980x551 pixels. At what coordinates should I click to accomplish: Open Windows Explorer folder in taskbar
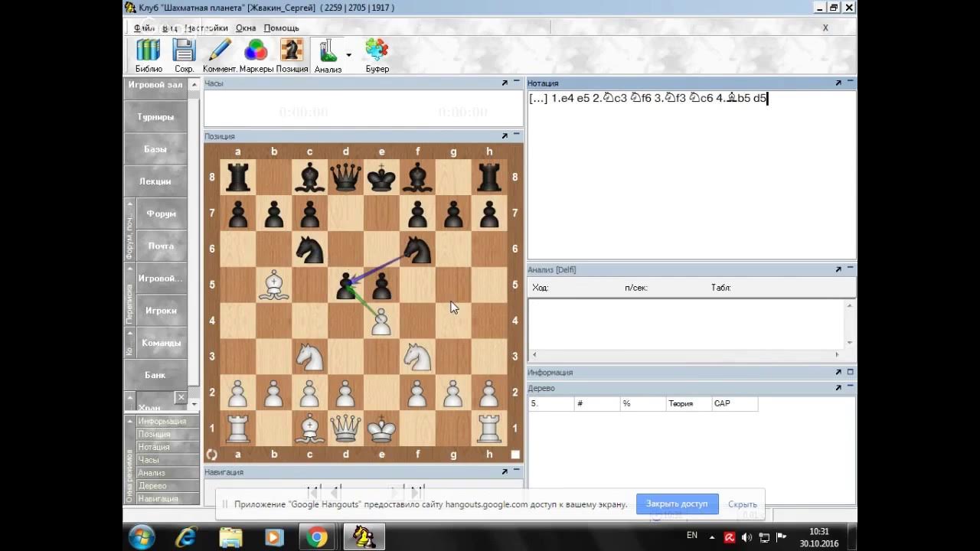[230, 537]
